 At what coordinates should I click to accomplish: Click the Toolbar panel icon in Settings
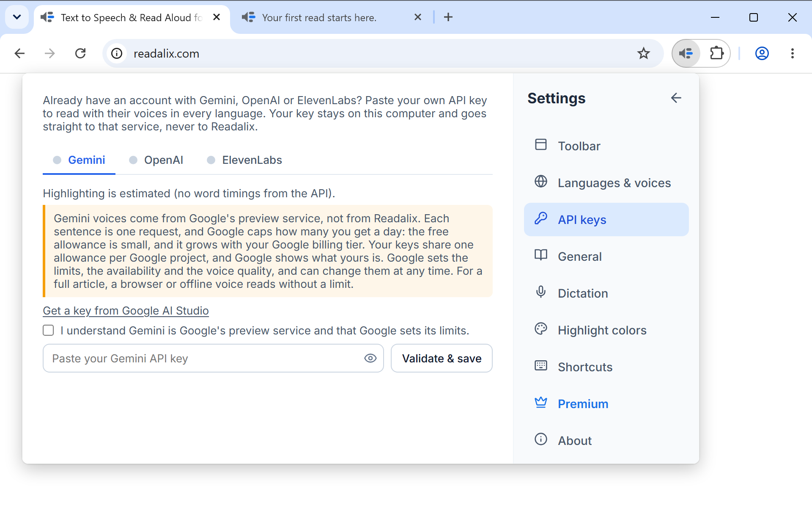click(541, 145)
